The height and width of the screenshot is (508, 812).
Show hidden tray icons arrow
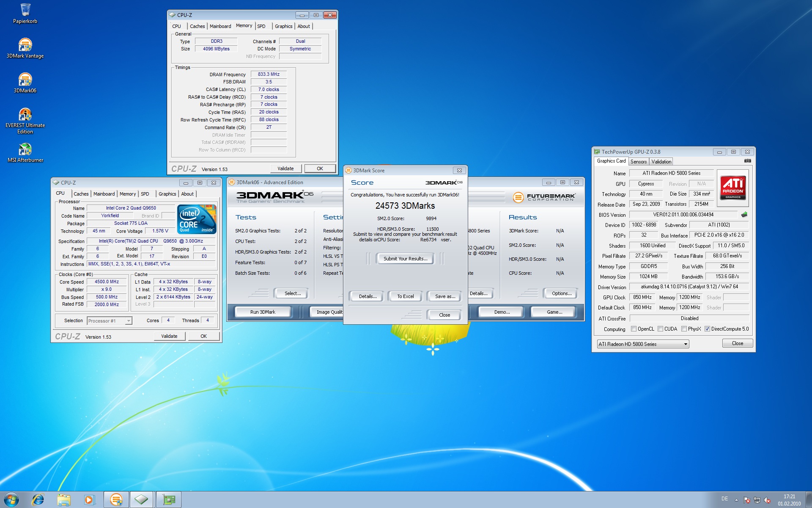click(736, 500)
